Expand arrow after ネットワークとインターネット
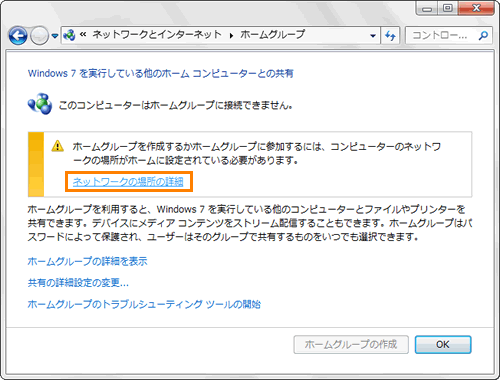 (231, 35)
